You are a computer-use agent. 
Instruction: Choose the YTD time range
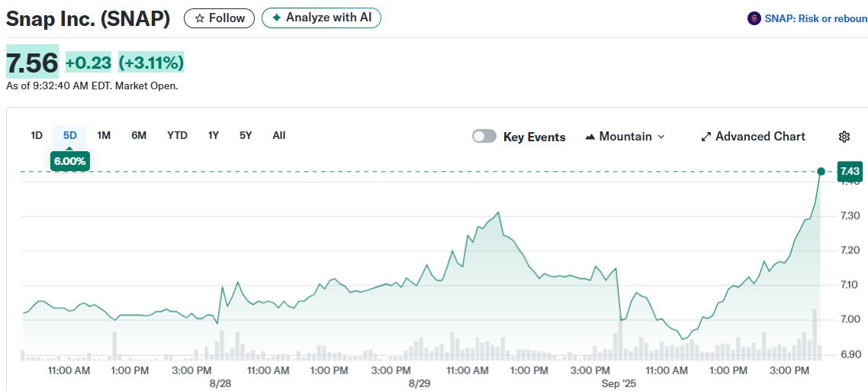[x=177, y=135]
